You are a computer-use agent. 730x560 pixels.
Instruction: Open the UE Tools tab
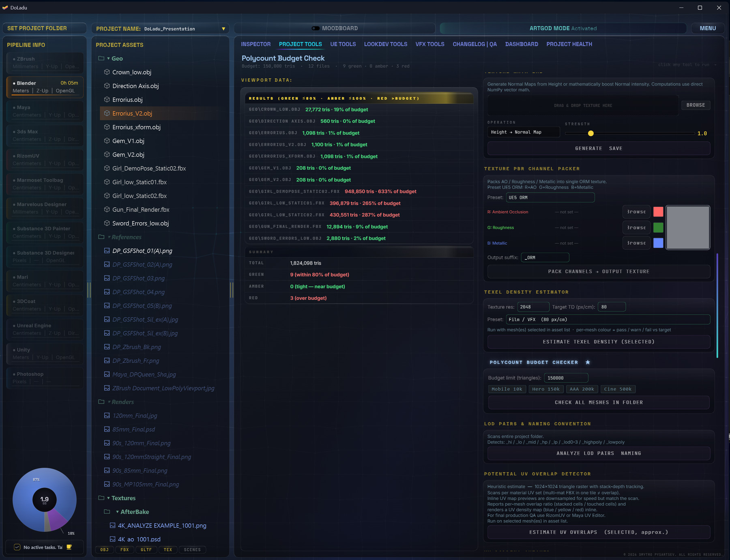(x=343, y=44)
